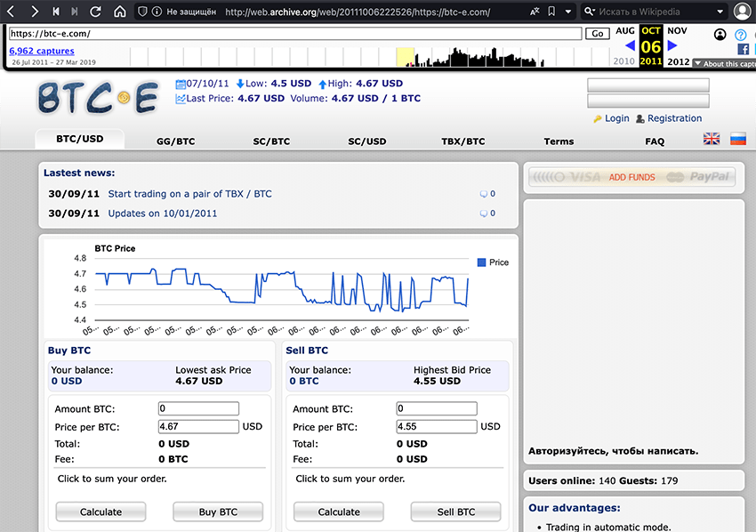Switch site language to Russian flag
Screen dimensions: 756x532
coord(737,140)
